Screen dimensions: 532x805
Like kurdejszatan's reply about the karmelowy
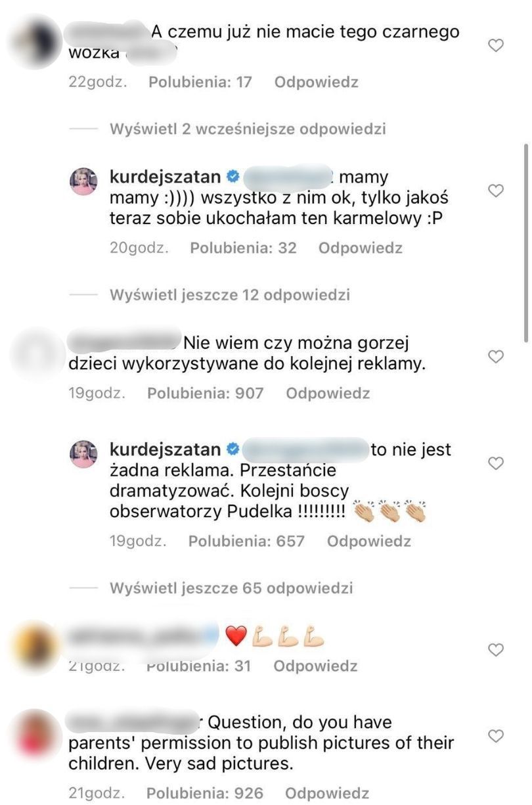[x=497, y=191]
